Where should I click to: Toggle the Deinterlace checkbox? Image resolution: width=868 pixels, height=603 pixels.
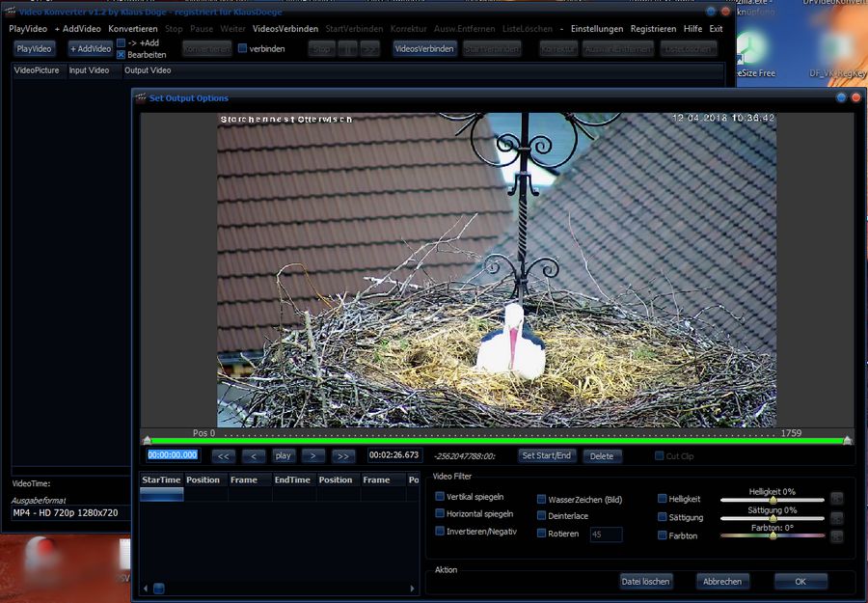(542, 516)
